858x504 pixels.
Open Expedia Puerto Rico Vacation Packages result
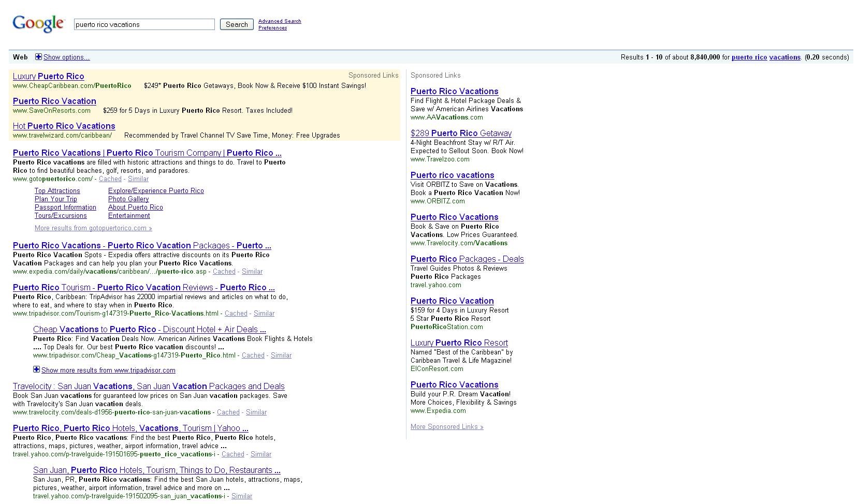[x=142, y=245]
